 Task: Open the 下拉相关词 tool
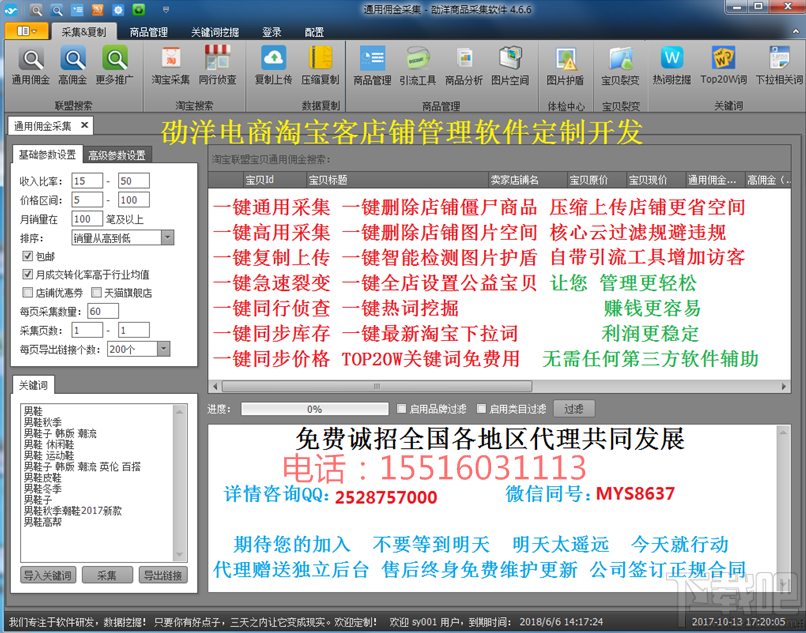(x=779, y=65)
